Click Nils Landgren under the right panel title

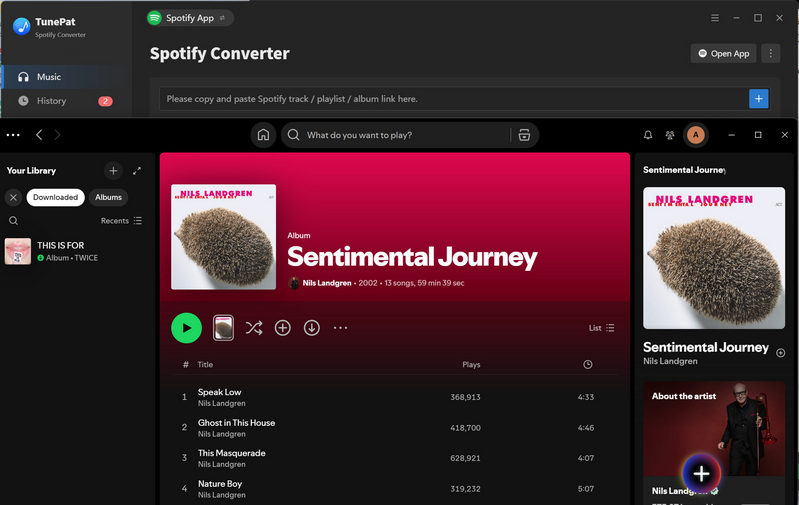pos(670,361)
